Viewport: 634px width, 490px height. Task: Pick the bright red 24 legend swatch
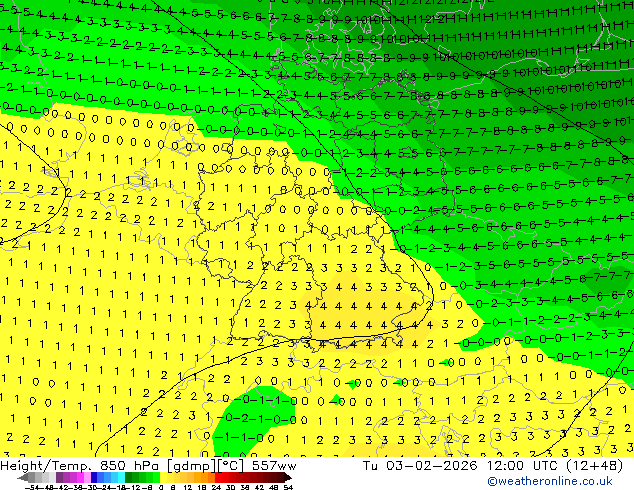218,477
